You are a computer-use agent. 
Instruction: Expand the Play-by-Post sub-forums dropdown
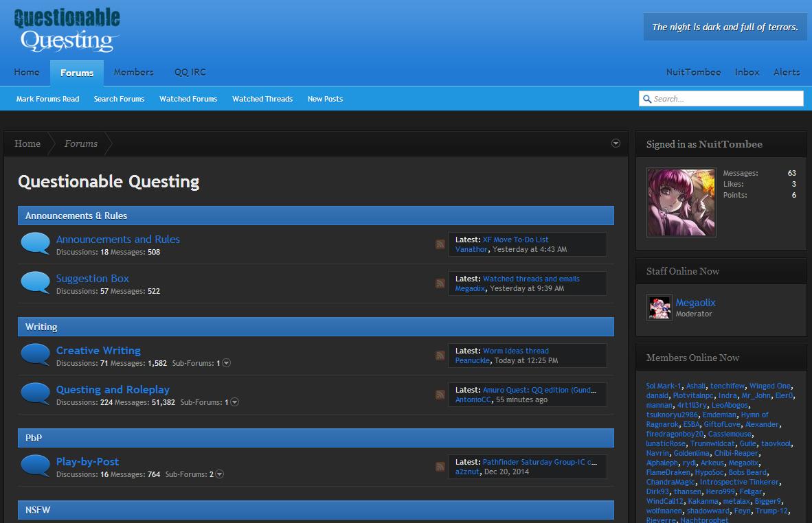(x=220, y=474)
